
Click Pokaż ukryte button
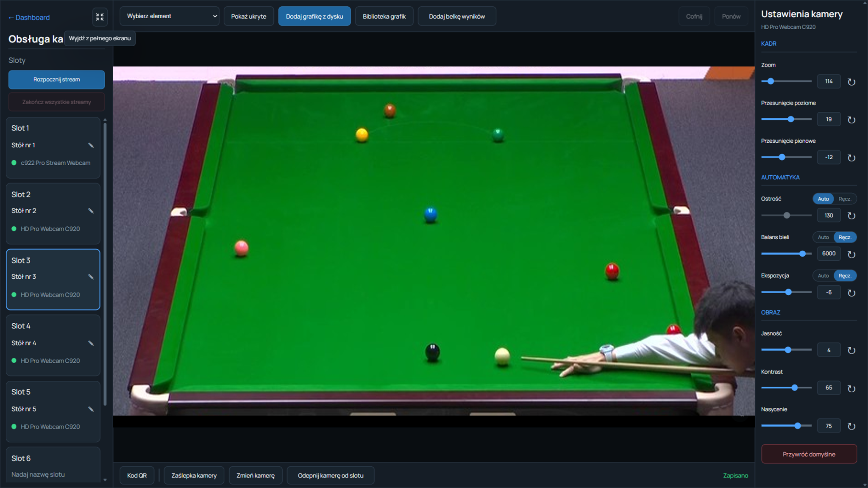point(248,16)
